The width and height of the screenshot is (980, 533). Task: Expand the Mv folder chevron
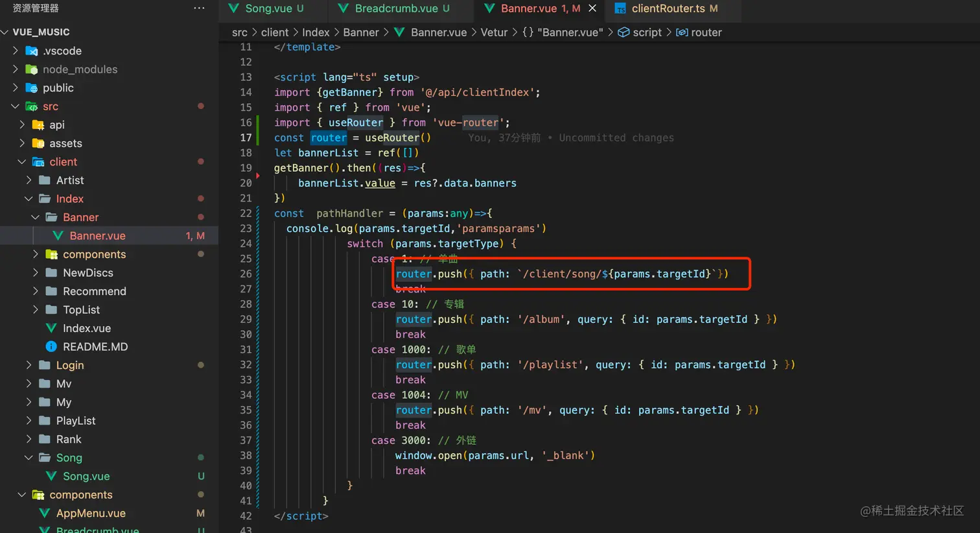click(29, 384)
